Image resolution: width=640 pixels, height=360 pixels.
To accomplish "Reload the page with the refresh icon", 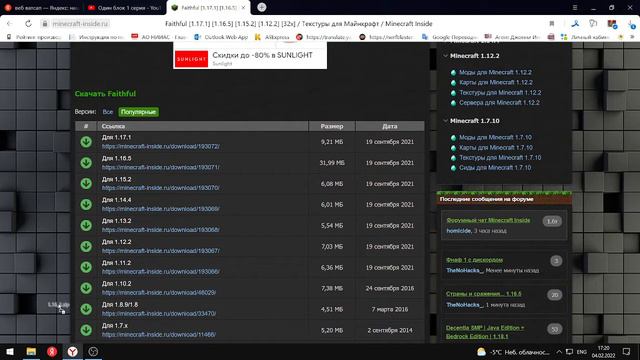I will 28,24.
